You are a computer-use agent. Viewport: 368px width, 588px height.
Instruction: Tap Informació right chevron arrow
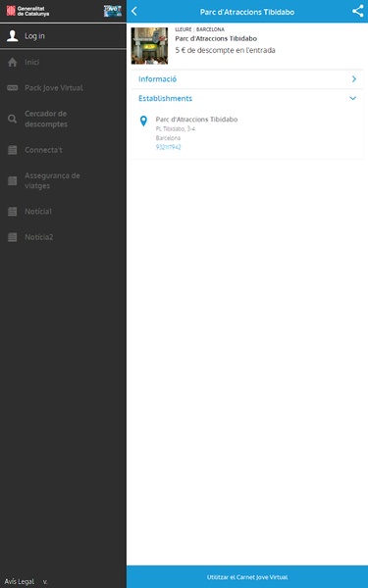coord(353,79)
